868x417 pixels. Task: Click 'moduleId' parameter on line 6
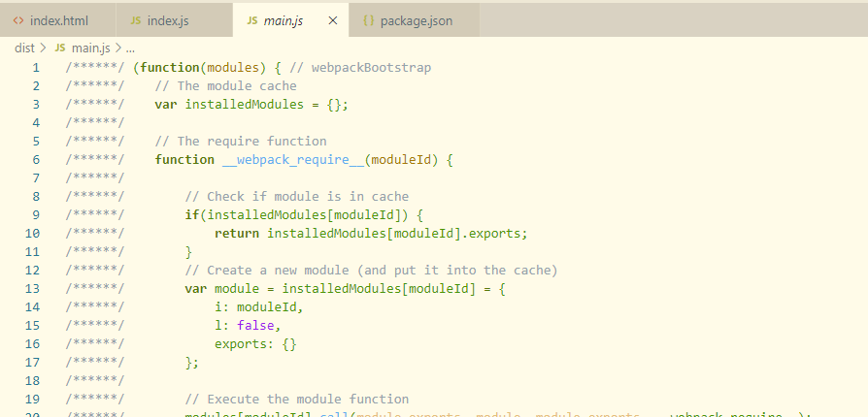(x=401, y=160)
